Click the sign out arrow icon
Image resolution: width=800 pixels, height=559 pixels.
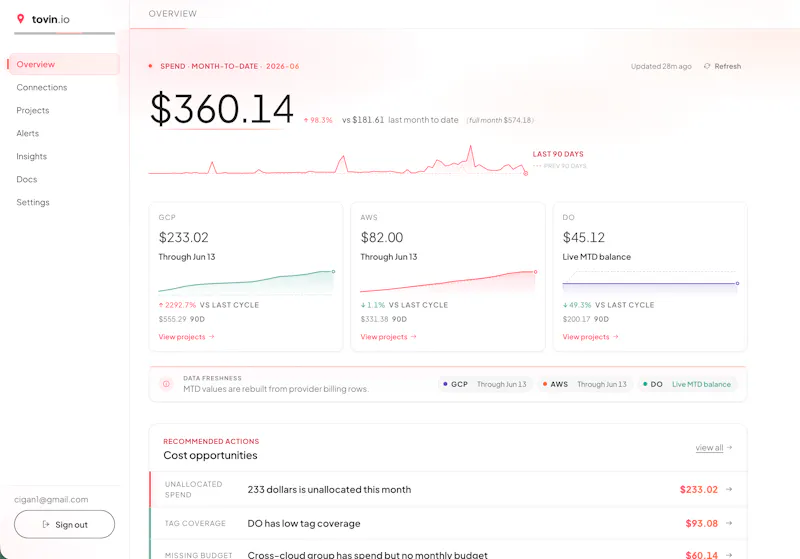[x=46, y=524]
